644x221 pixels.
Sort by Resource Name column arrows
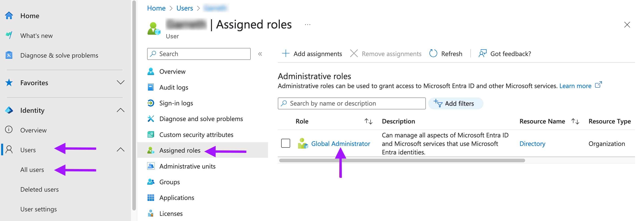click(x=575, y=121)
